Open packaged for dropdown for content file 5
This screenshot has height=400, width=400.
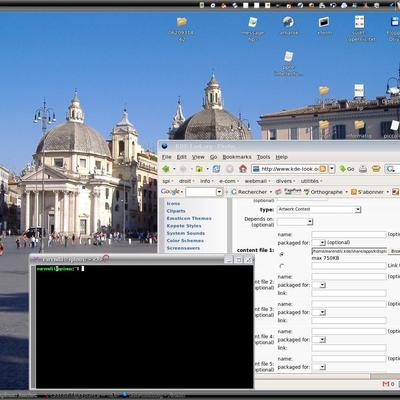tap(319, 367)
